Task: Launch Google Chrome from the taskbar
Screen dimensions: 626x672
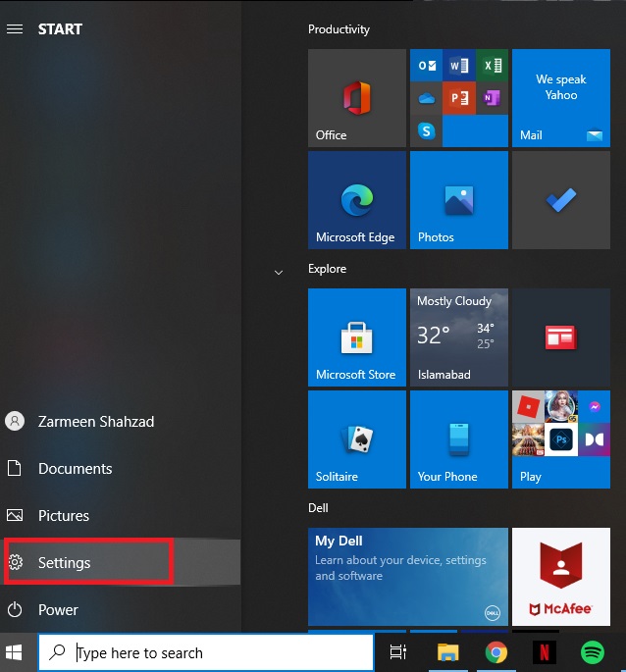Action: point(496,652)
